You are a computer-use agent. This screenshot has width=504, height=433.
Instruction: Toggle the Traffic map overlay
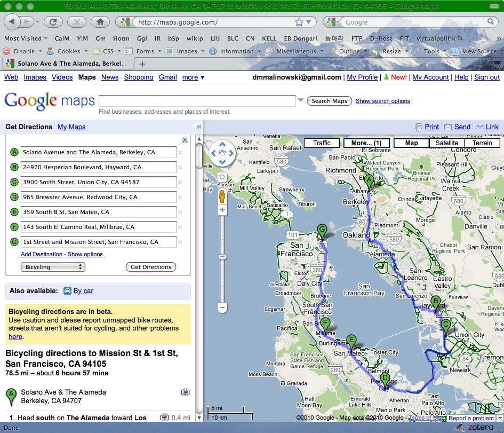[322, 143]
